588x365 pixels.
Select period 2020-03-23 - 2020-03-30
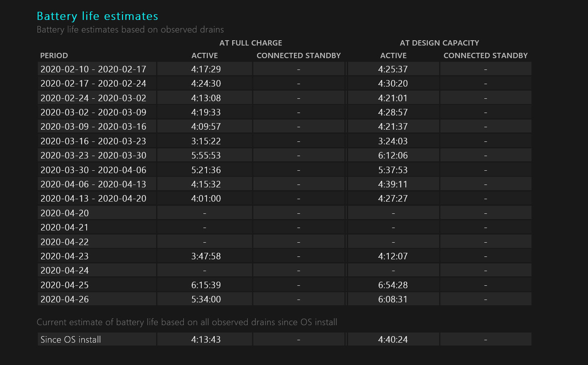(x=93, y=155)
